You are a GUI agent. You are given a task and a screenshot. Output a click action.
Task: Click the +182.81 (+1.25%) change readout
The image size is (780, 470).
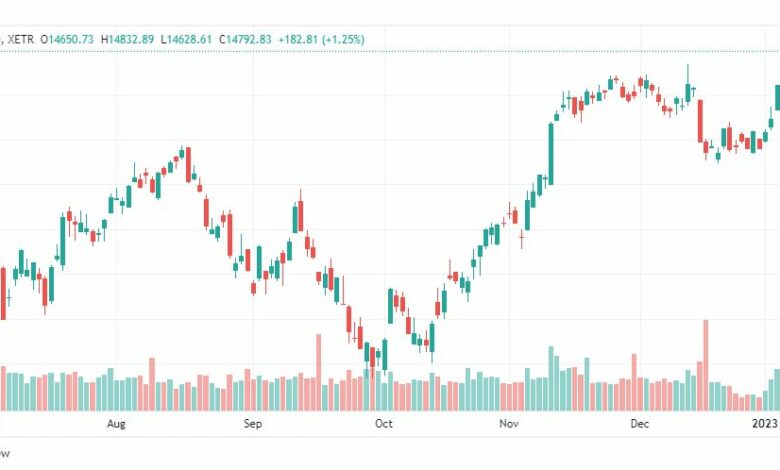321,39
